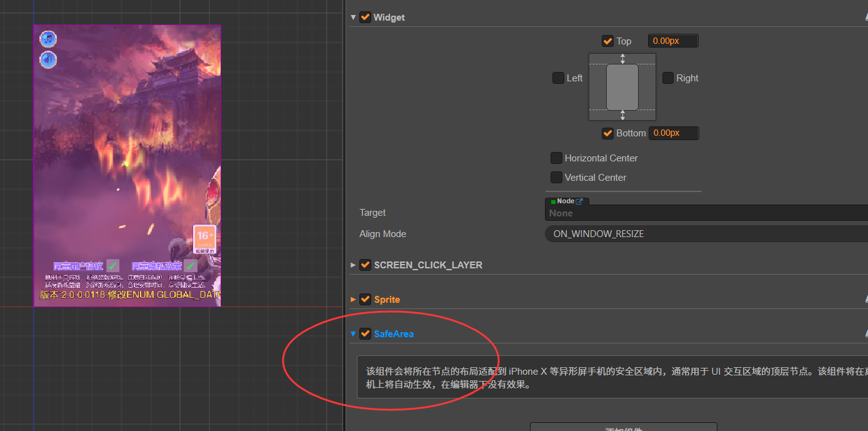Click the Target property label
Image resolution: width=868 pixels, height=431 pixels.
372,213
